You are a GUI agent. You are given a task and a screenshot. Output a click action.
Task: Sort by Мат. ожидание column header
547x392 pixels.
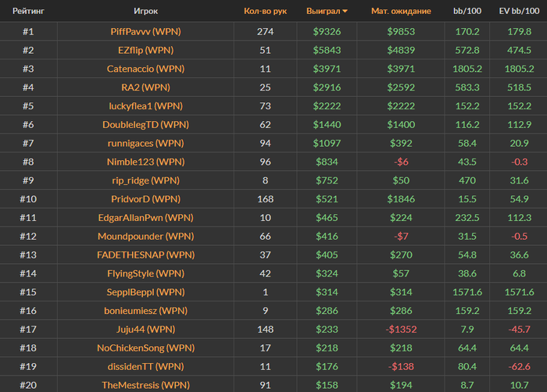(x=401, y=11)
